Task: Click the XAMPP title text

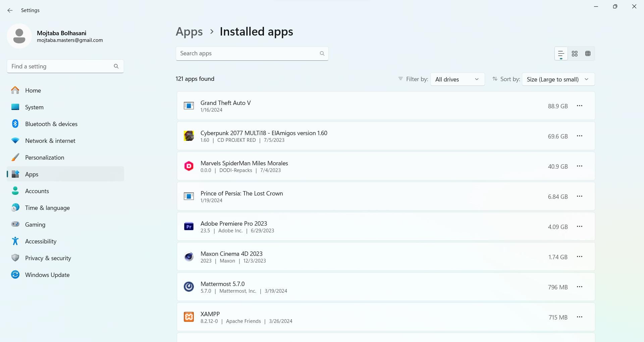Action: coord(210,314)
